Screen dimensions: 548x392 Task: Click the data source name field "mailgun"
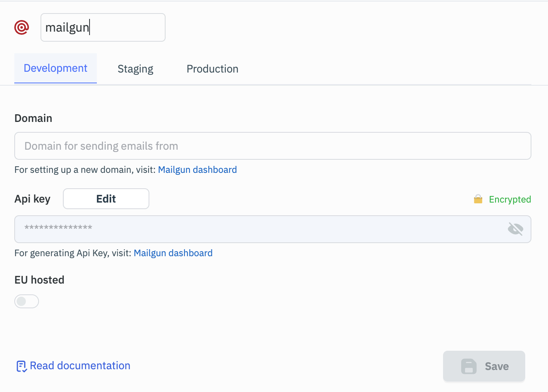pyautogui.click(x=103, y=27)
